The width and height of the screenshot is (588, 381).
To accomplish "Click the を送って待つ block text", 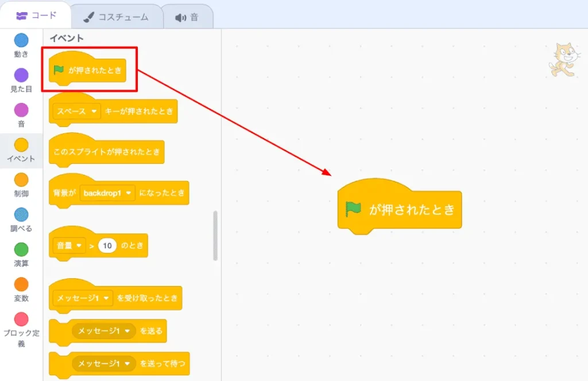I will [x=163, y=363].
